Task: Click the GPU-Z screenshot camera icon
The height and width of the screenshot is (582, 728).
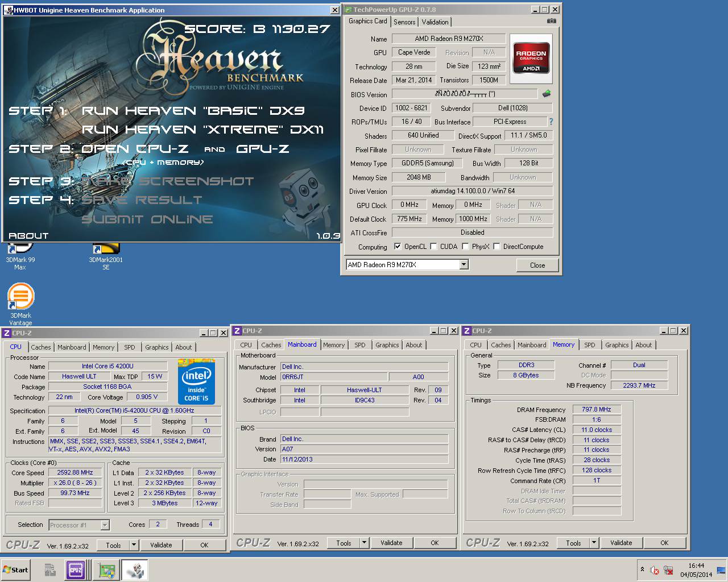Action: (551, 21)
